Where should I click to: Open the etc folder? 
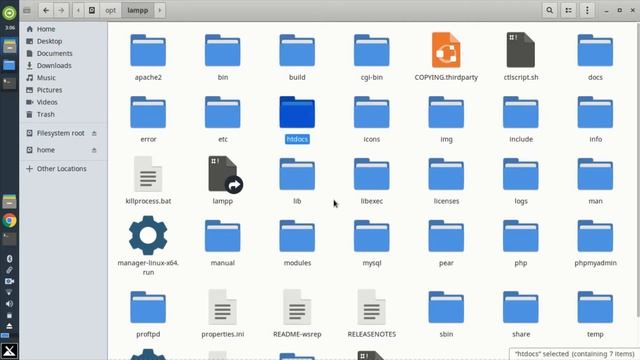(x=222, y=113)
